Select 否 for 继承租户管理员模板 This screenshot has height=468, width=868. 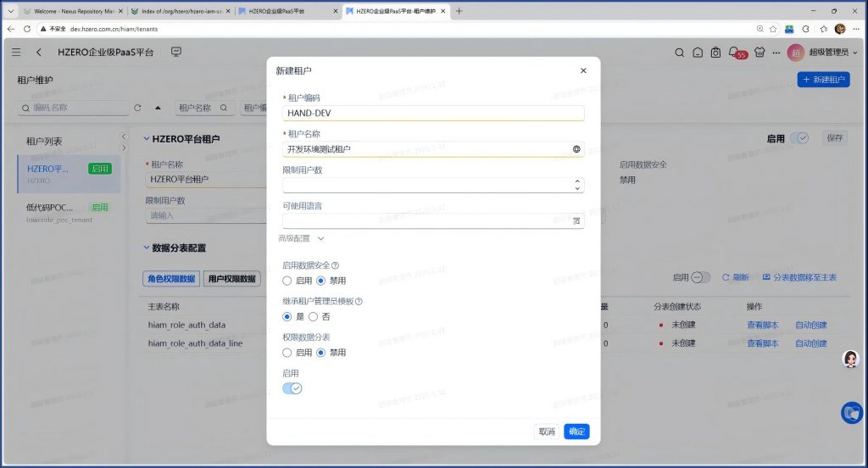313,316
